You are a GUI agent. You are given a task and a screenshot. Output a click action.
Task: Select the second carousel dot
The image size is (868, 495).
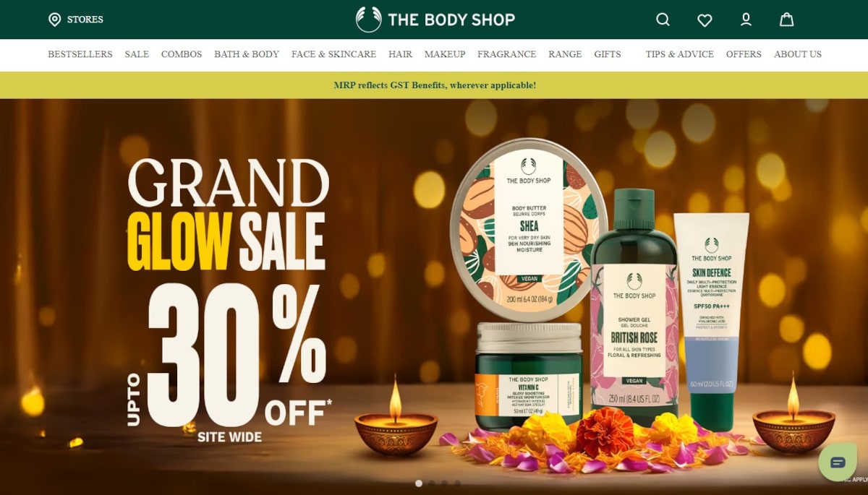tap(432, 483)
